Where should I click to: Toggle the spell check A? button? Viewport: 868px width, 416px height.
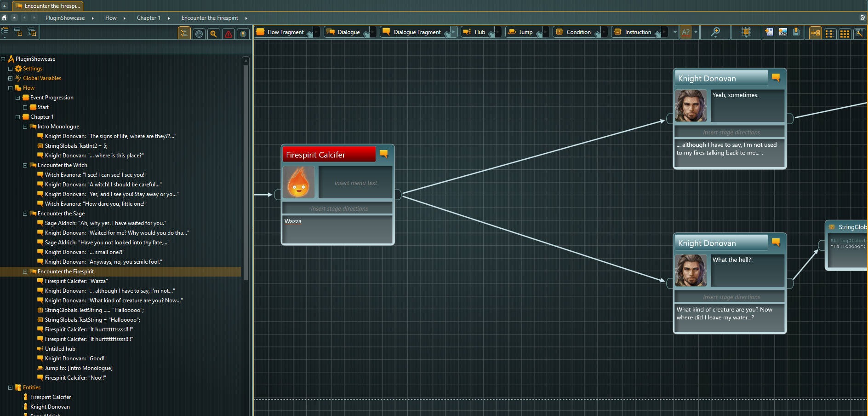coord(686,32)
